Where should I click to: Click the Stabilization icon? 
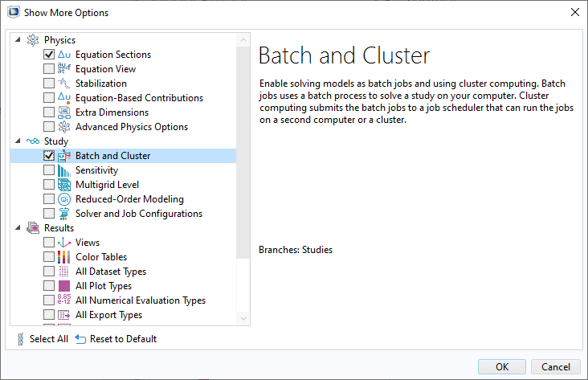pyautogui.click(x=64, y=83)
